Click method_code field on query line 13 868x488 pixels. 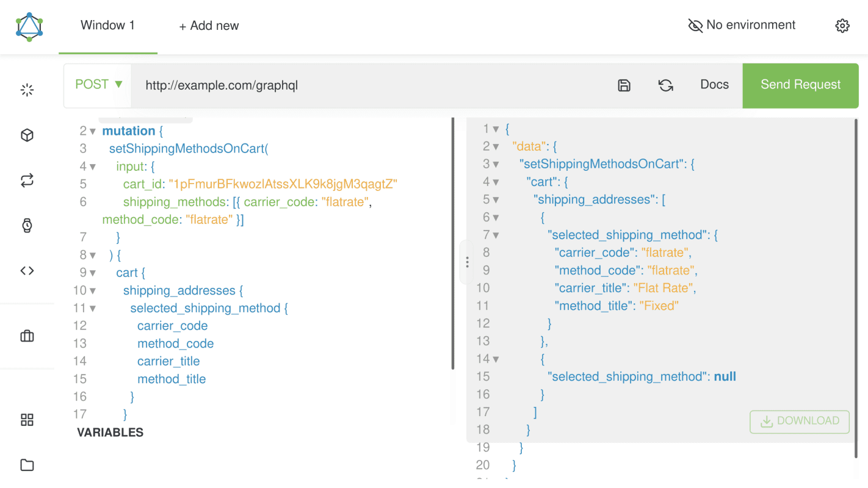coord(176,343)
